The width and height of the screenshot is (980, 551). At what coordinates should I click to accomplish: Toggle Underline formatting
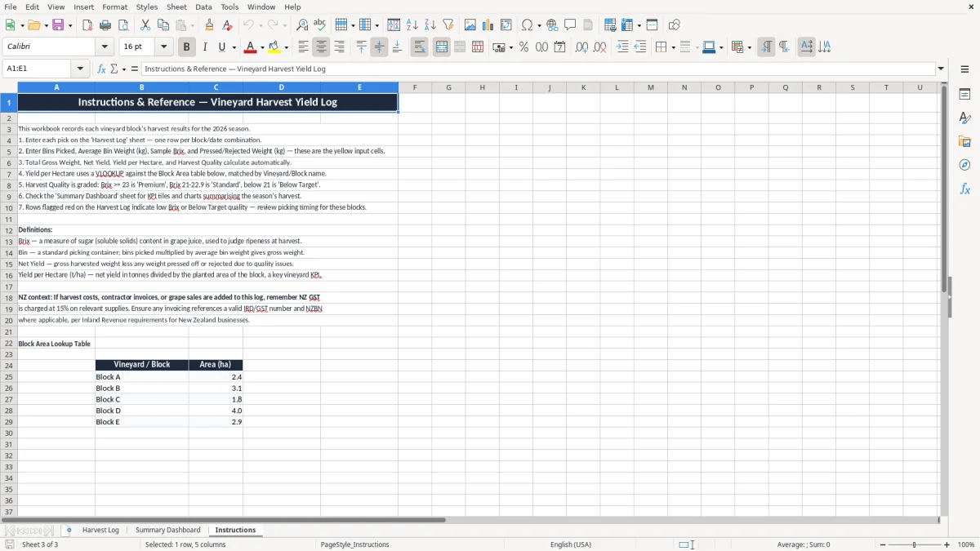tap(222, 47)
